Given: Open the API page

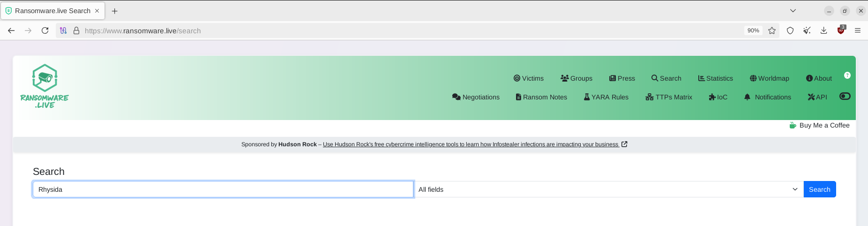Looking at the screenshot, I should [x=817, y=97].
